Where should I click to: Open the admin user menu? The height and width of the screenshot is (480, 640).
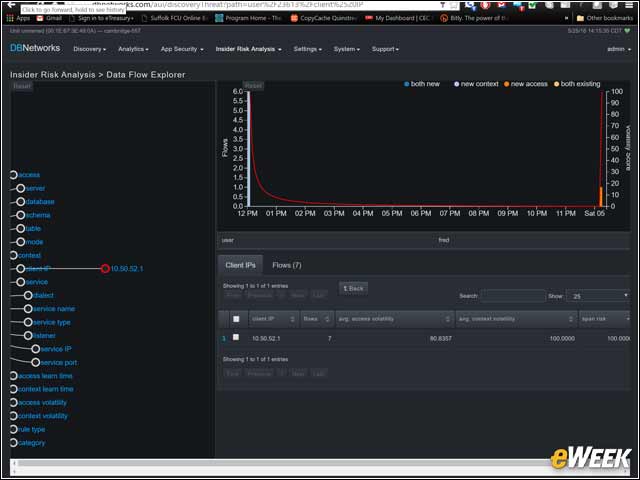click(x=619, y=49)
